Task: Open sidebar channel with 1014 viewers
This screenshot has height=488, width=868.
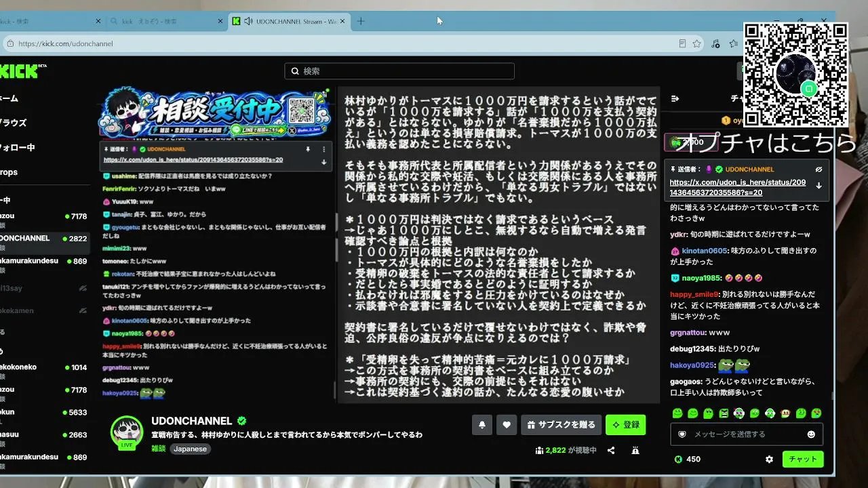Action: (45, 371)
